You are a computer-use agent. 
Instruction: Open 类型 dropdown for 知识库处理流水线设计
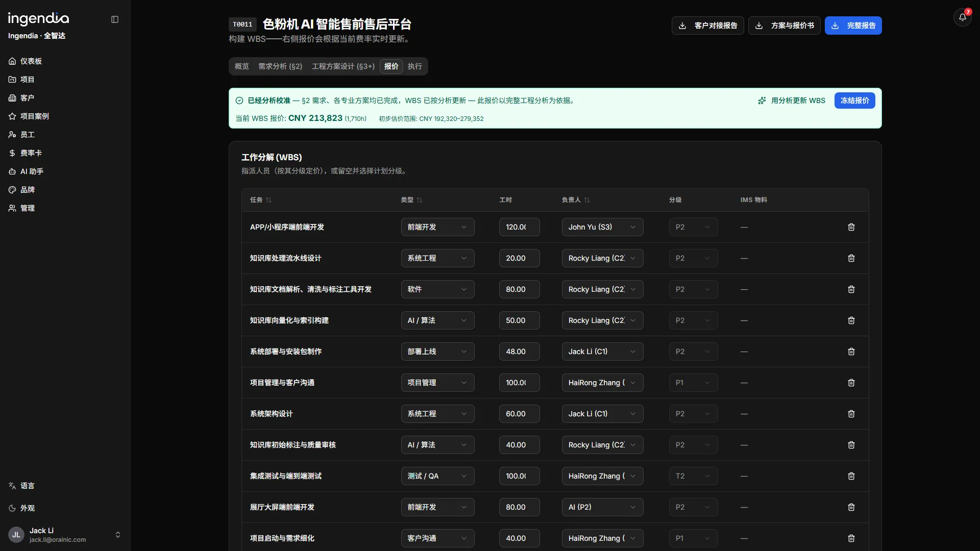437,258
